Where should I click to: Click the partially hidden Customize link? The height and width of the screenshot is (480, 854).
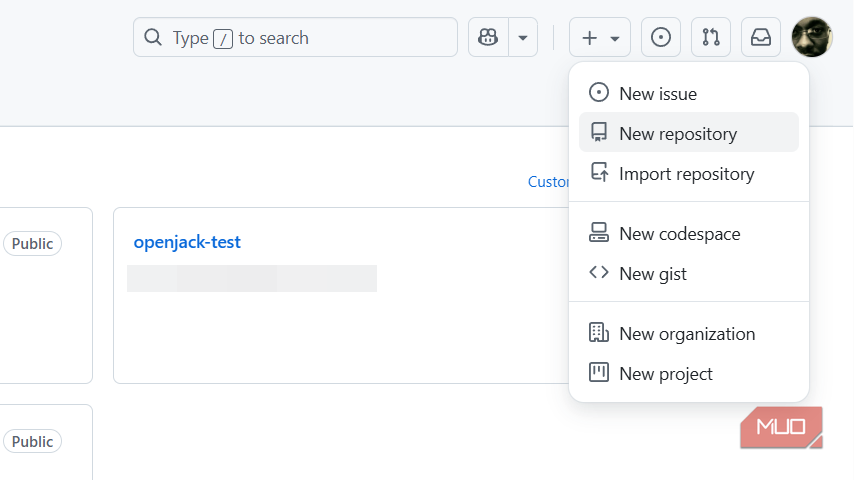tap(548, 181)
